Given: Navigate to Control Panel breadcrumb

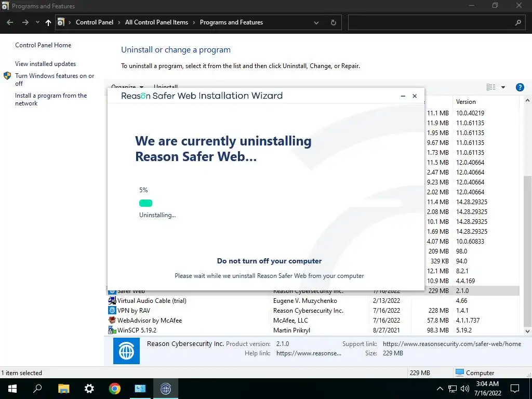Looking at the screenshot, I should (x=95, y=22).
